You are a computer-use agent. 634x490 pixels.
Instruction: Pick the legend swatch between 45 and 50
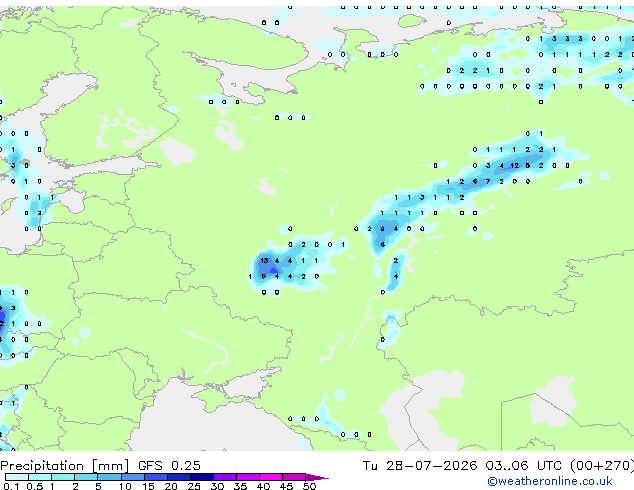pos(294,477)
